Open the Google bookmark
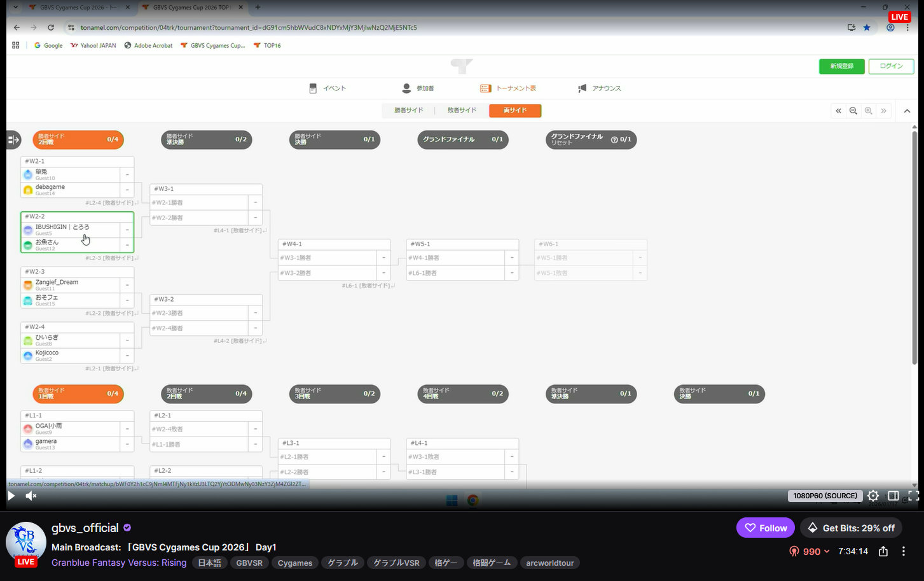This screenshot has width=924, height=581. 48,45
